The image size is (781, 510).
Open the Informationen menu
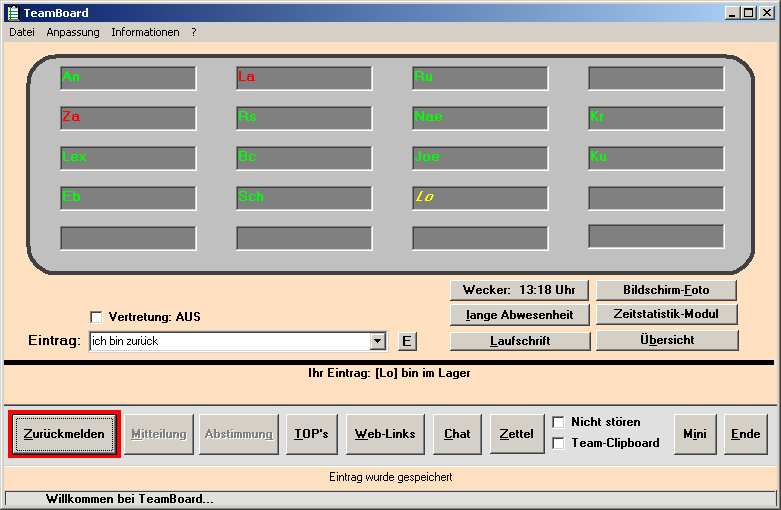point(145,32)
